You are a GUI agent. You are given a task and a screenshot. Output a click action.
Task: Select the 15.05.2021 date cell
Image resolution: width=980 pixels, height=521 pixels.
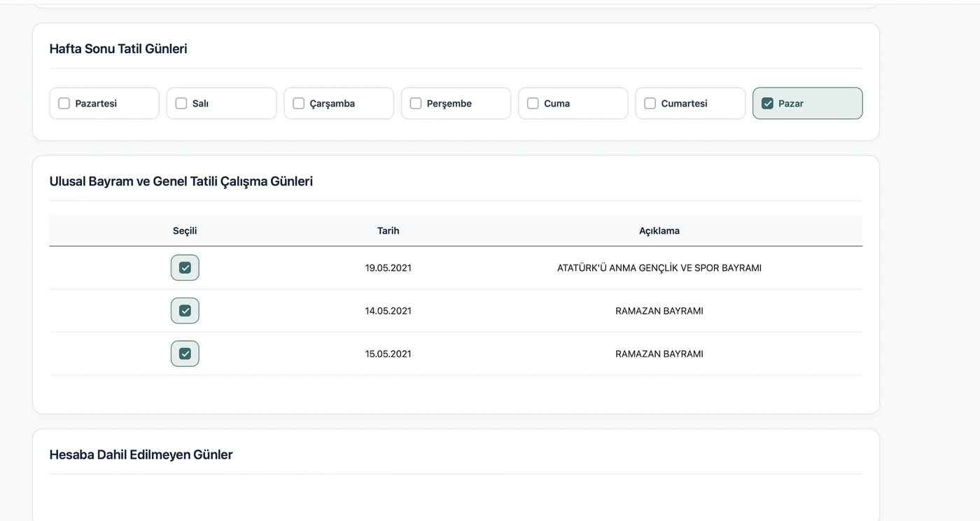click(388, 354)
